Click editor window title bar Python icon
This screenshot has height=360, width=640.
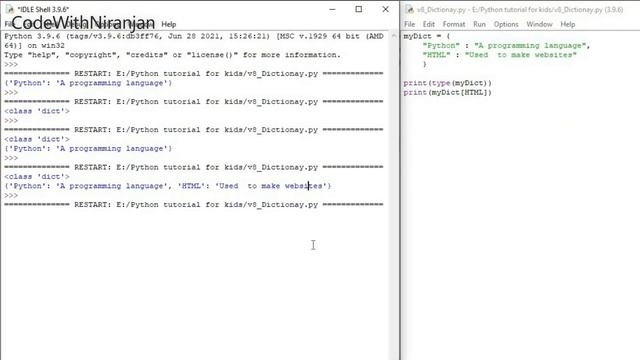(409, 9)
